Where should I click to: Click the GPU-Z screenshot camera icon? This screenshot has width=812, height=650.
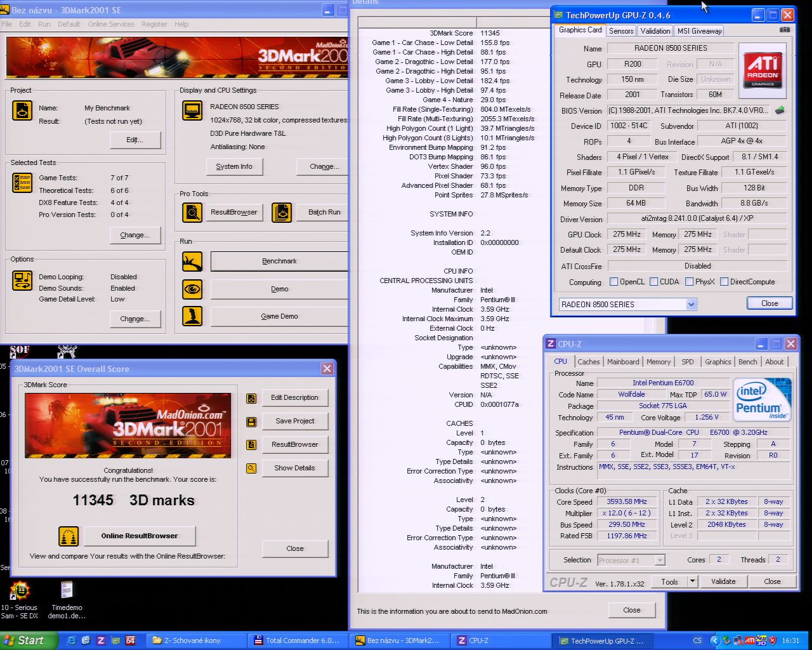785,30
